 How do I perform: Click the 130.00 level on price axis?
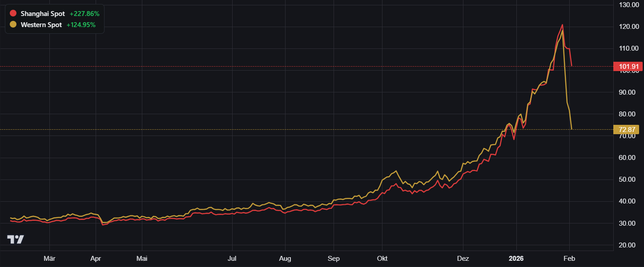tap(629, 4)
